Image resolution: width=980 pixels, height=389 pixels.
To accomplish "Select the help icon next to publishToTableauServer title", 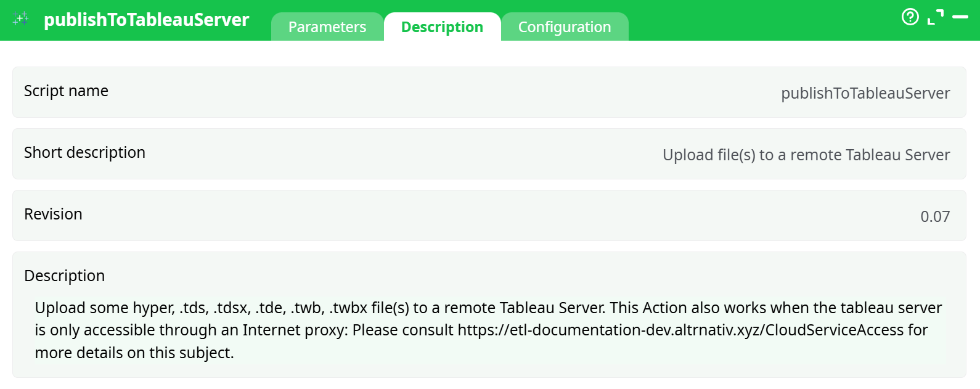I will (910, 17).
